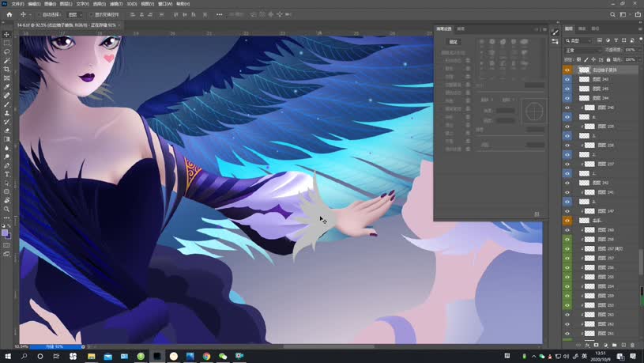Open the blend mode 正常 dropdown
This screenshot has height=363, width=644.
(x=583, y=50)
